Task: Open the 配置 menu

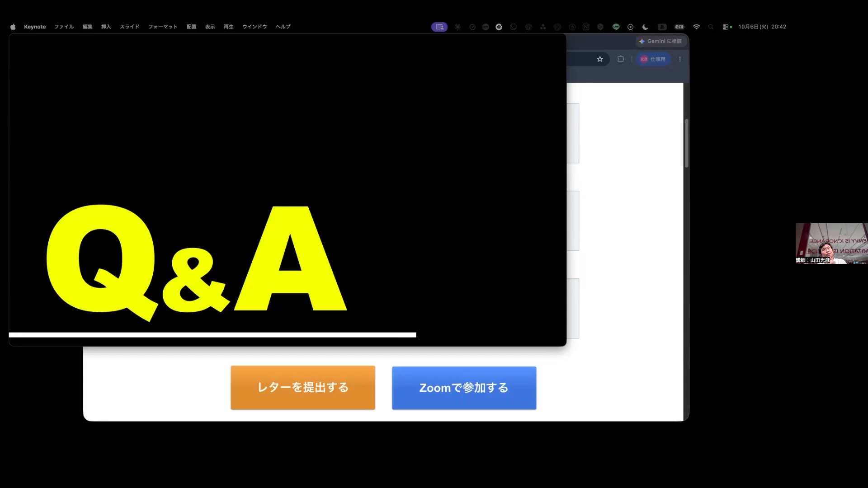Action: click(191, 27)
